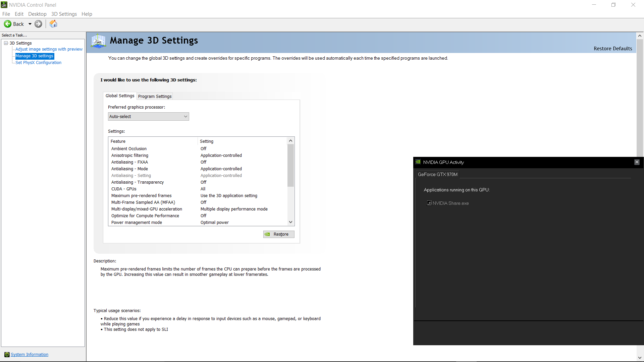644x362 pixels.
Task: Click the Manage 3D Settings header icon
Action: (98, 41)
